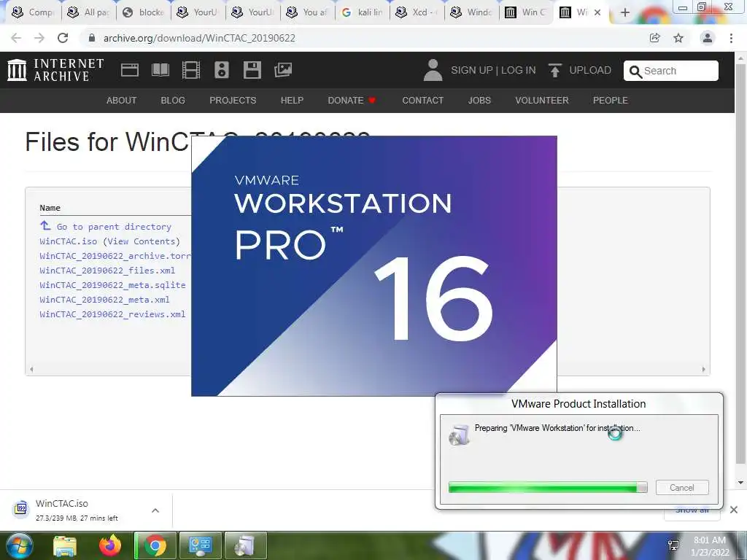Viewport: 747px width, 560px height.
Task: Open the VOLUNTEER menu item
Action: click(542, 101)
